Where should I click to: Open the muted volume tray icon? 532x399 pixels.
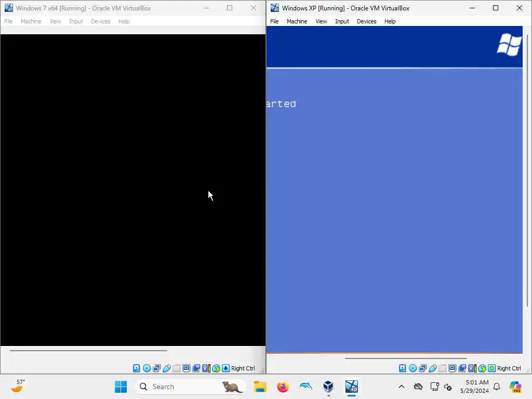(x=448, y=387)
